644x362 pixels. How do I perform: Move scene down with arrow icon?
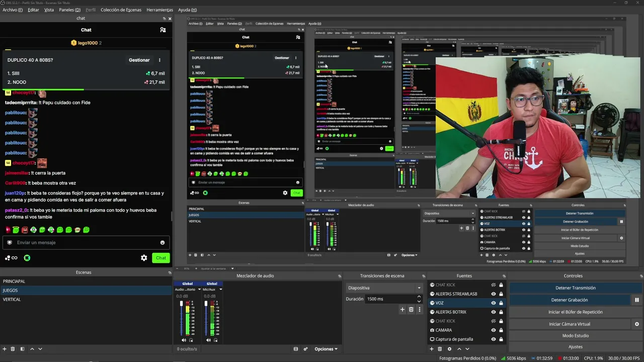coord(40,349)
